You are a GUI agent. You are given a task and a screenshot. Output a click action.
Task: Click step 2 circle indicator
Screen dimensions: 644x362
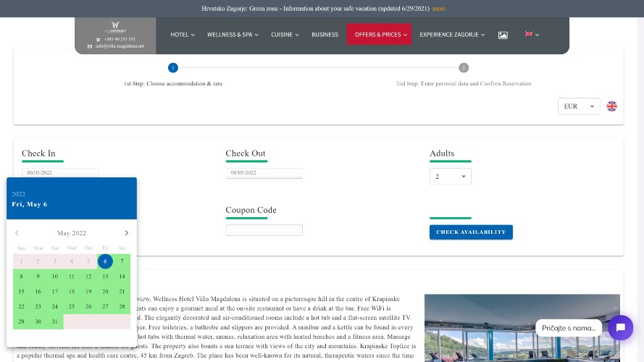pyautogui.click(x=464, y=68)
